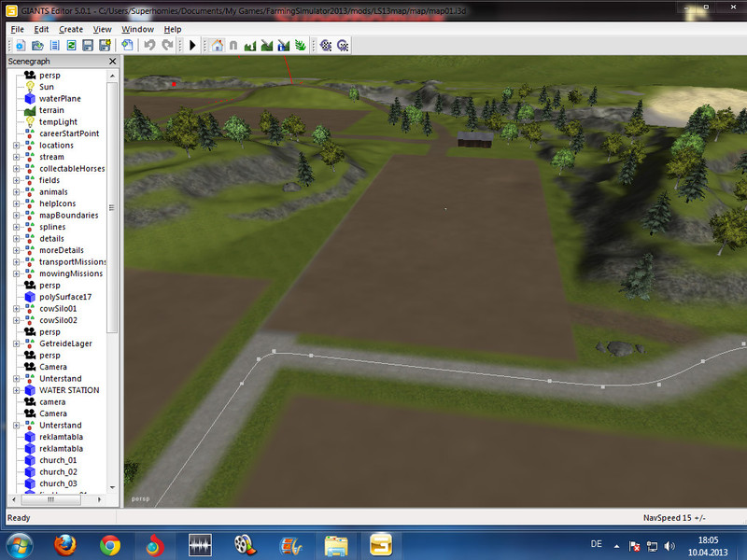Select the first reklamtabla entry's cube icon
This screenshot has height=560, width=747.
(30, 437)
